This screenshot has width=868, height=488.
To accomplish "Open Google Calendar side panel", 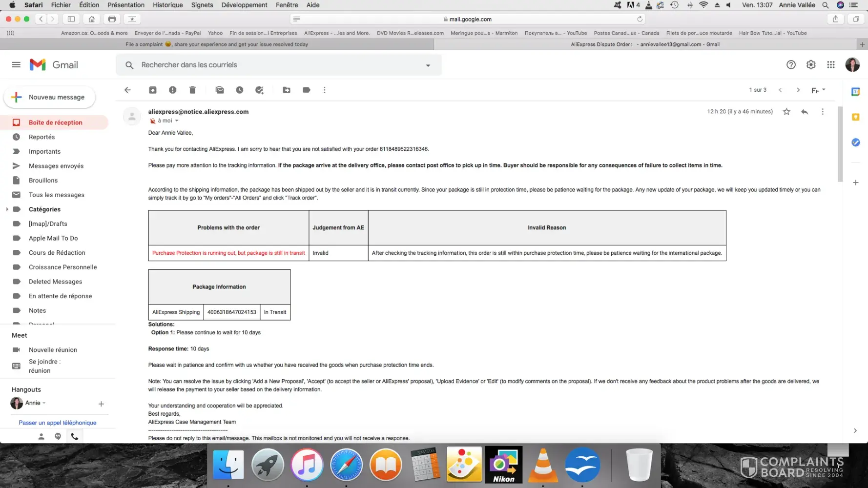I will (855, 92).
